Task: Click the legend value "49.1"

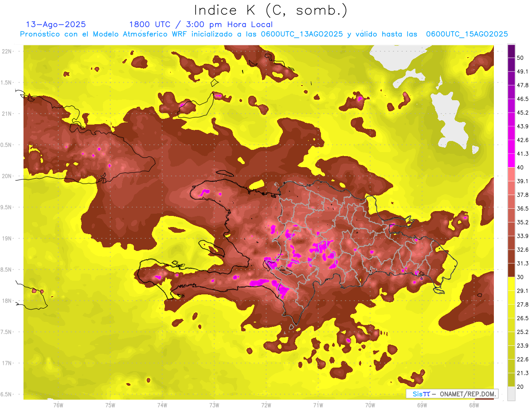Action: (x=522, y=71)
